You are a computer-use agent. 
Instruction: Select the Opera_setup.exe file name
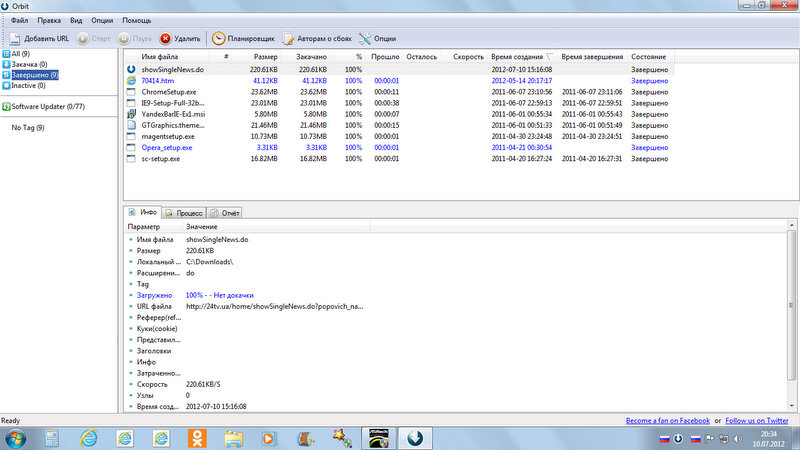click(167, 147)
